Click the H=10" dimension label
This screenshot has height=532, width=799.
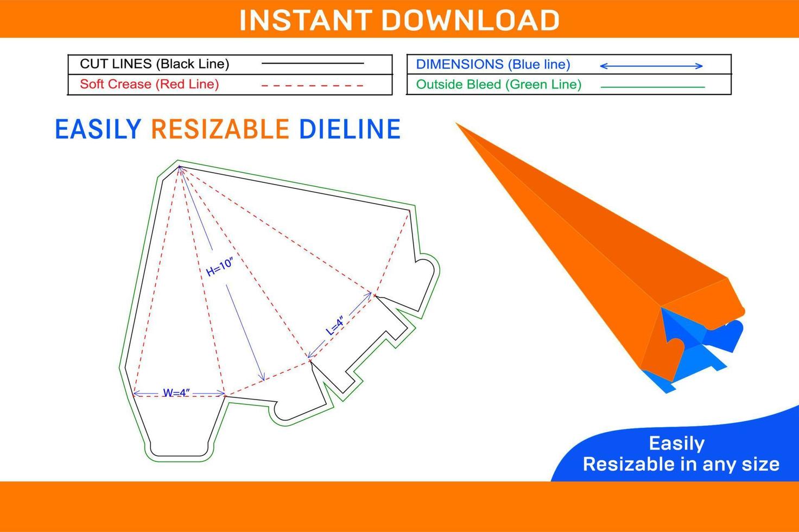[x=219, y=267]
